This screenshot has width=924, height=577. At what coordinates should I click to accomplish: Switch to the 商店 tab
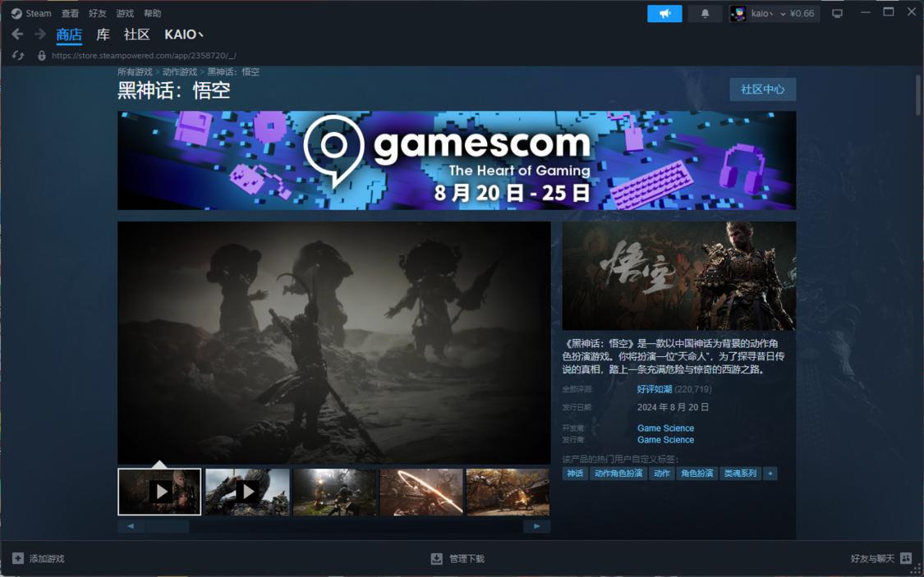coord(69,34)
